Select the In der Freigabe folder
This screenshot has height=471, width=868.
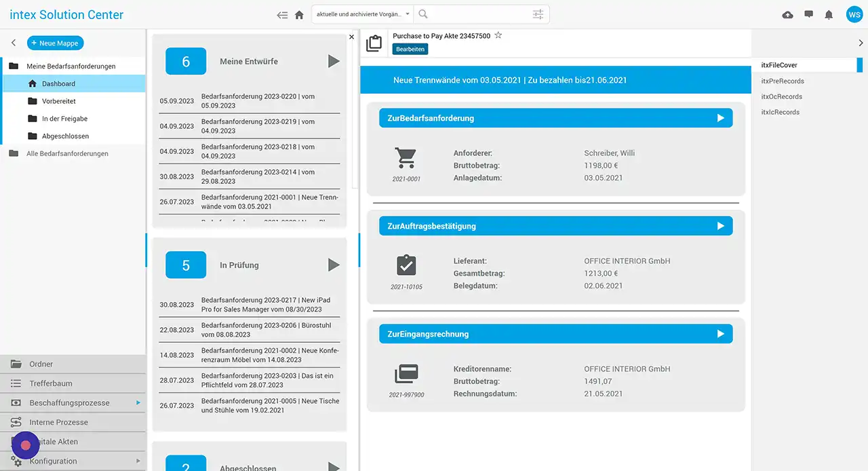(64, 119)
